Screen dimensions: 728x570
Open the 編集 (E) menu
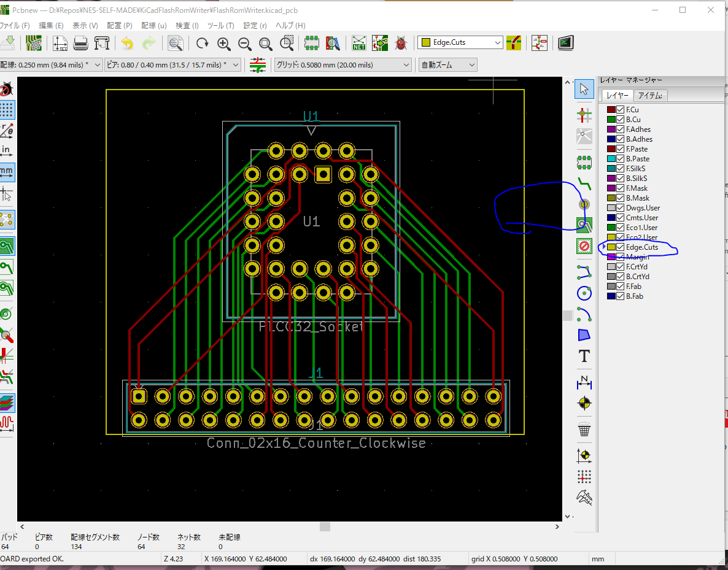point(51,26)
